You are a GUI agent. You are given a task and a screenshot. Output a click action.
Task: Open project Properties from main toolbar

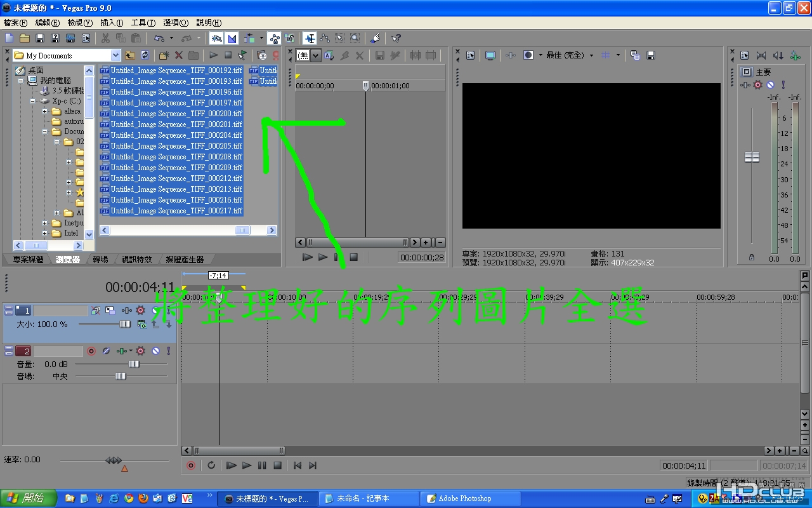(x=85, y=38)
